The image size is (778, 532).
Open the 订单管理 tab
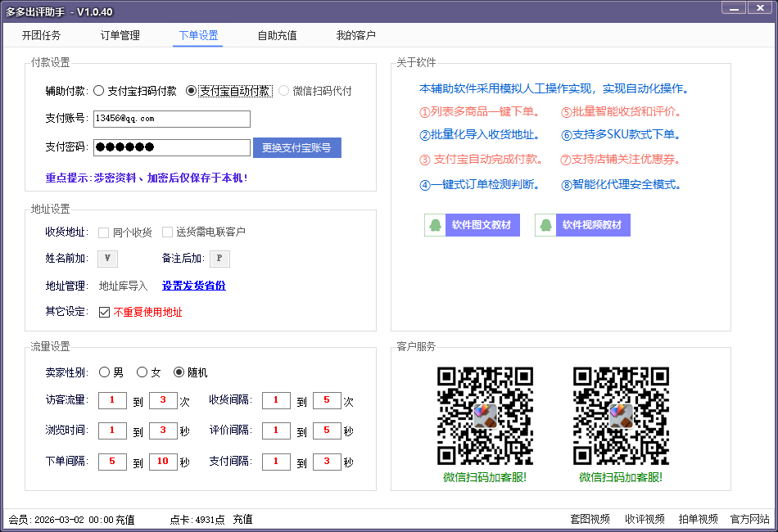120,36
